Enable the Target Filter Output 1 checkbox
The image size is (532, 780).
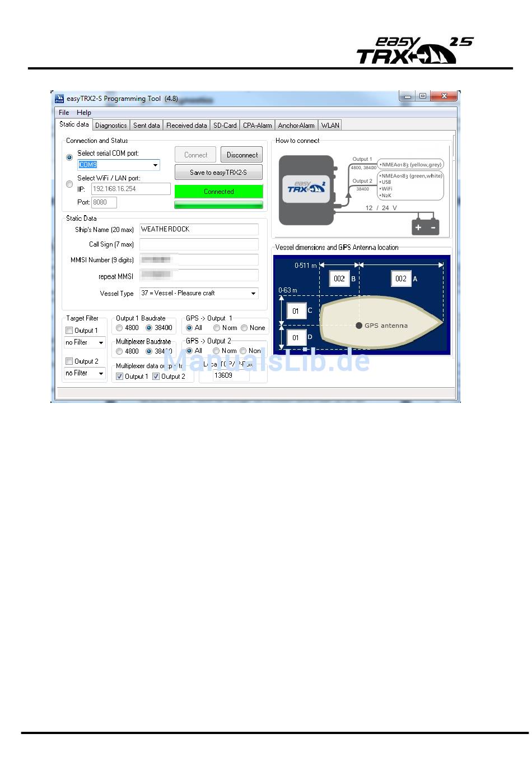point(69,331)
